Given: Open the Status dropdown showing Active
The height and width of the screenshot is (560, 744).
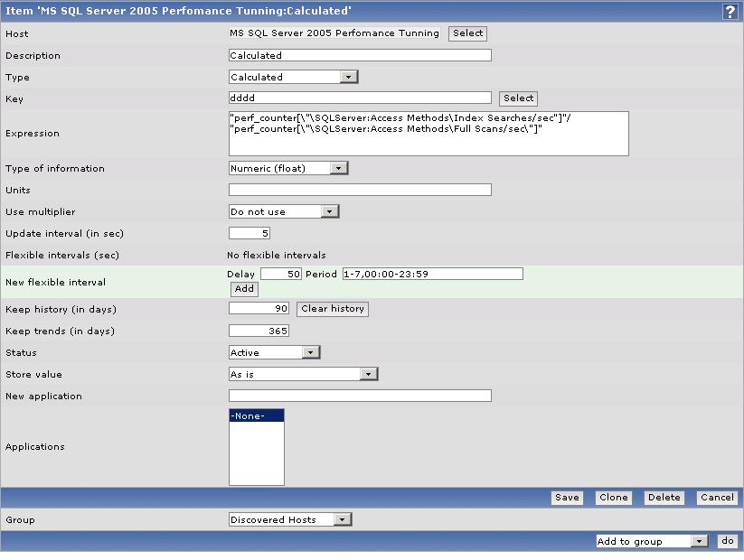Looking at the screenshot, I should point(274,352).
